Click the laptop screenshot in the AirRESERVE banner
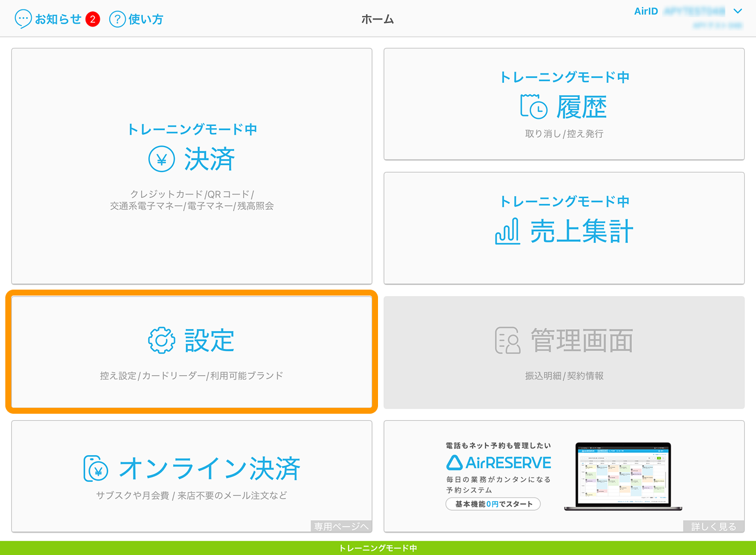Screen dimensions: 756x555 [x=623, y=476]
